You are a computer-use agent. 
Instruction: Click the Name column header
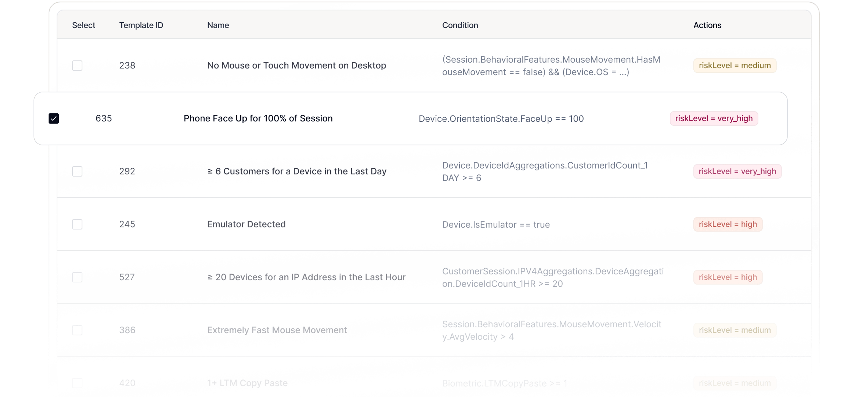(218, 25)
